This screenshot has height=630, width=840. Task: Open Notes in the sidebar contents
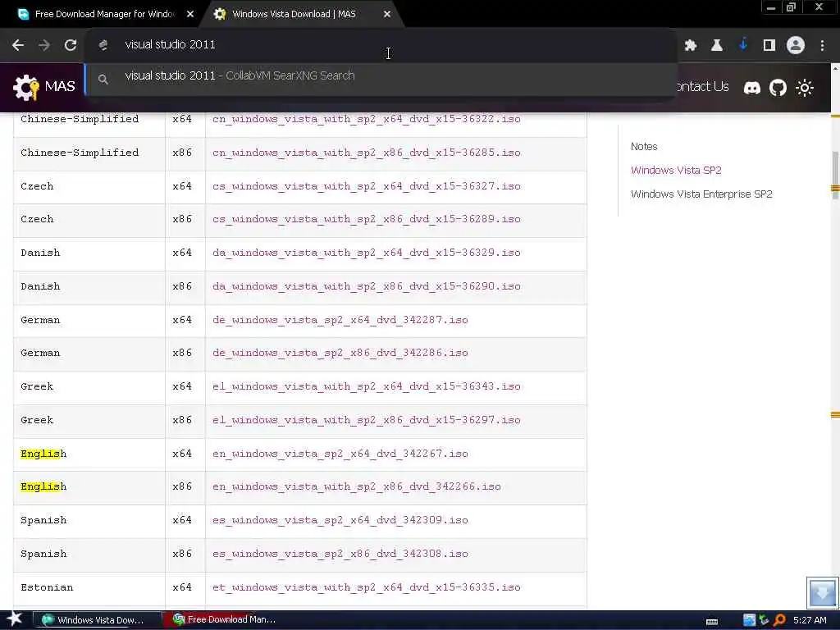coord(644,147)
